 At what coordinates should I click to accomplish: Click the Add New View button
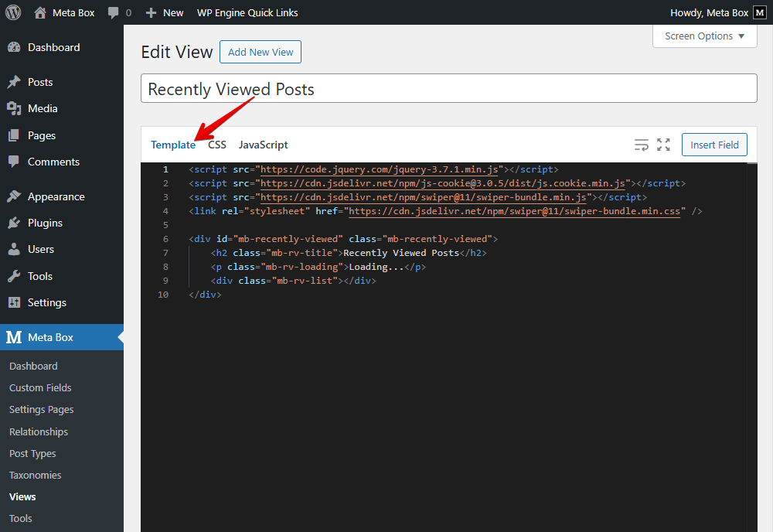point(260,52)
